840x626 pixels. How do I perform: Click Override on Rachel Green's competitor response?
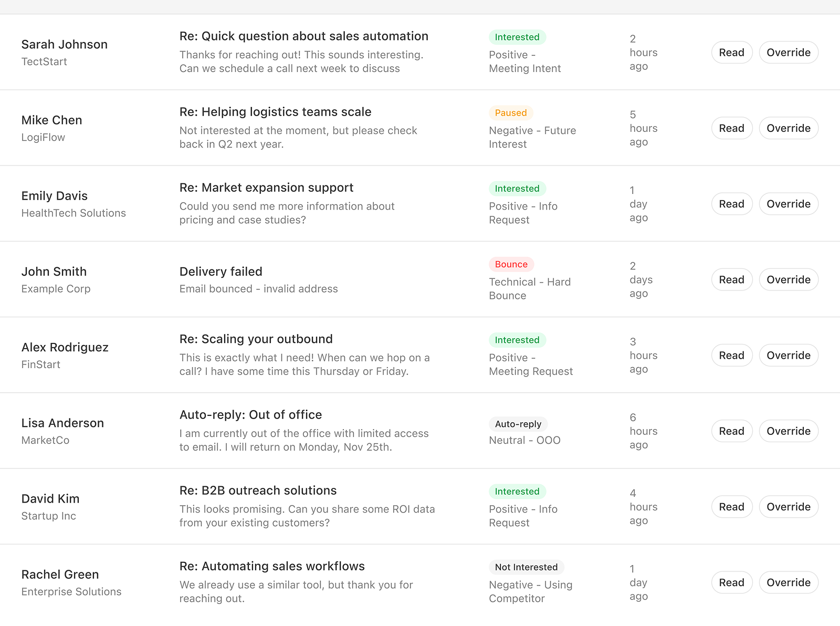(789, 582)
